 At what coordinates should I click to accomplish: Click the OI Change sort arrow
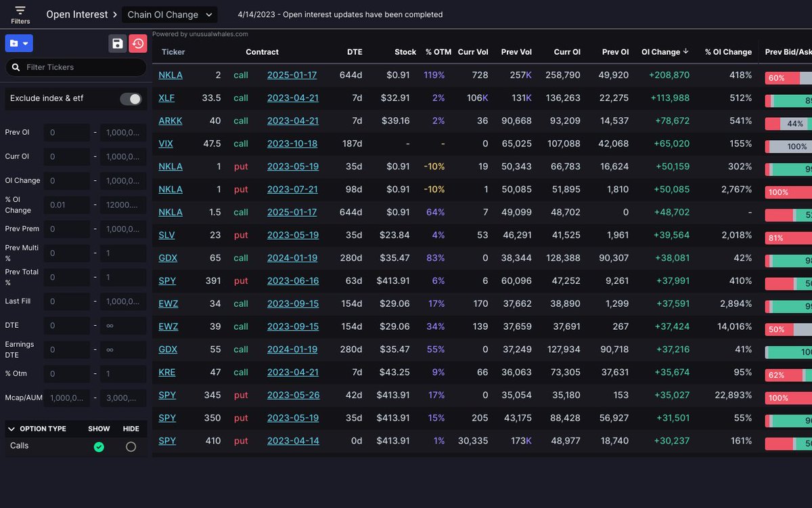coord(686,51)
